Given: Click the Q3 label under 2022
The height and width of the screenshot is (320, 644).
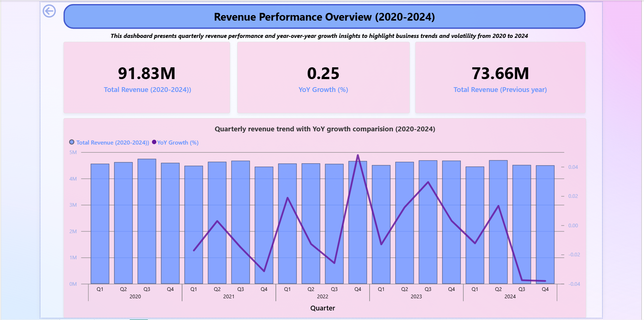Looking at the screenshot, I should 334,289.
